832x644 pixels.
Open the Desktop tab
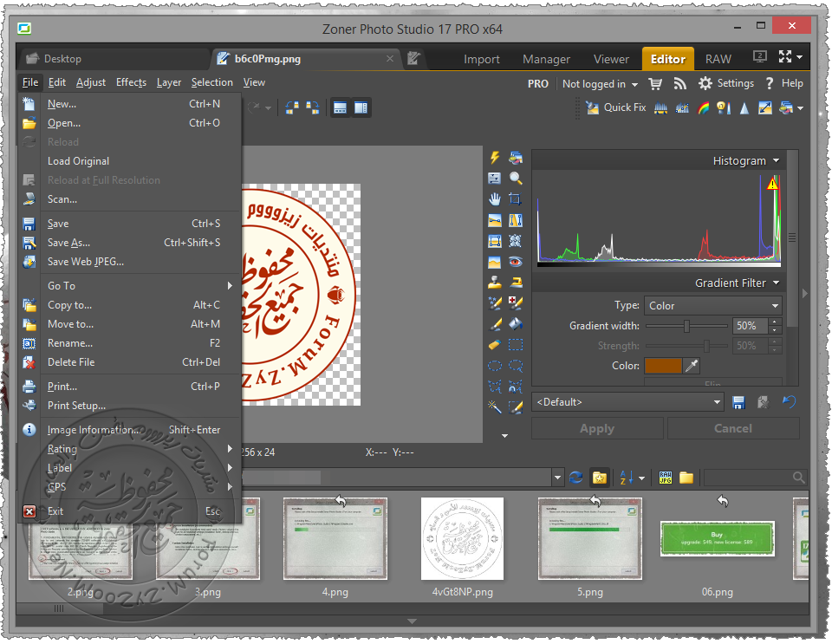(114, 59)
